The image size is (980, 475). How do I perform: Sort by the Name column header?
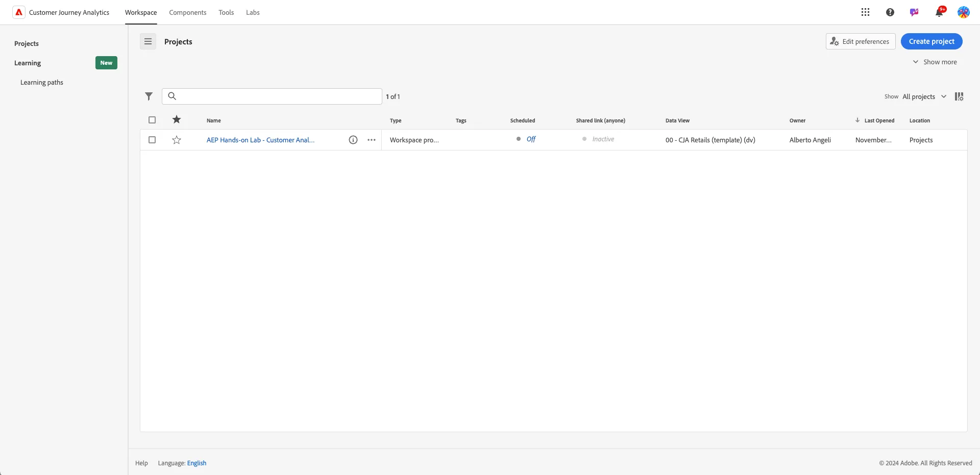214,120
